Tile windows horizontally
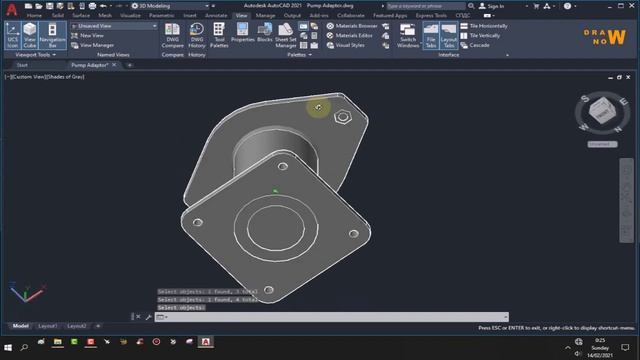 coord(484,26)
